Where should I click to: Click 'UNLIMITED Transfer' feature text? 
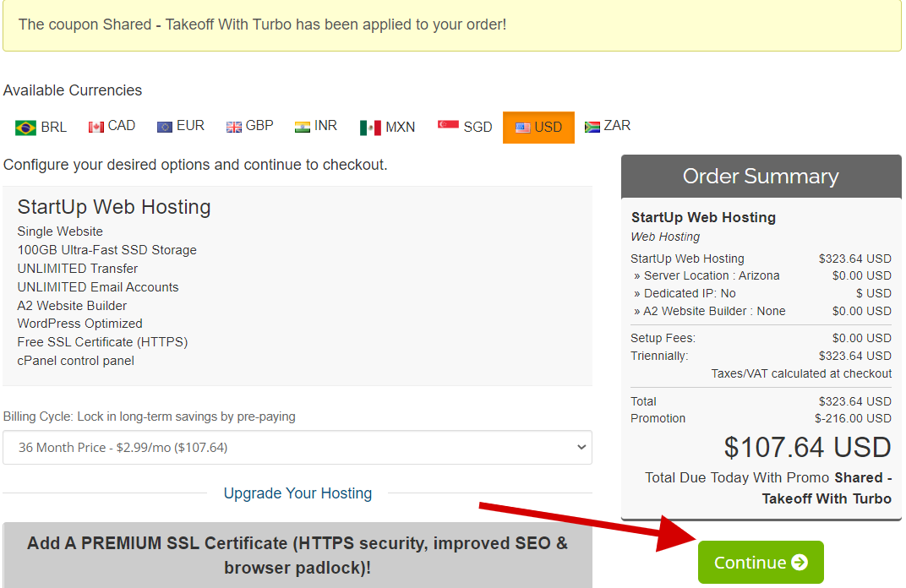tap(78, 269)
